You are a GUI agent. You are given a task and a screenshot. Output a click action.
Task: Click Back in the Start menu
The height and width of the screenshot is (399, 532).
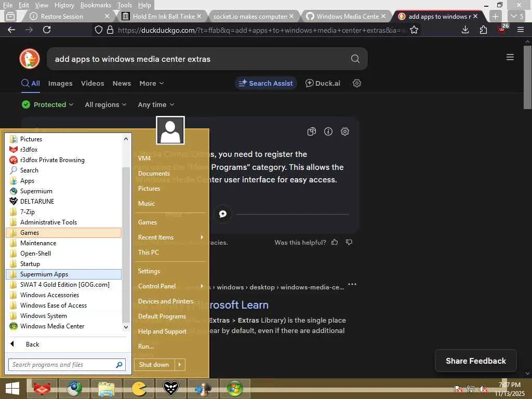click(x=33, y=344)
